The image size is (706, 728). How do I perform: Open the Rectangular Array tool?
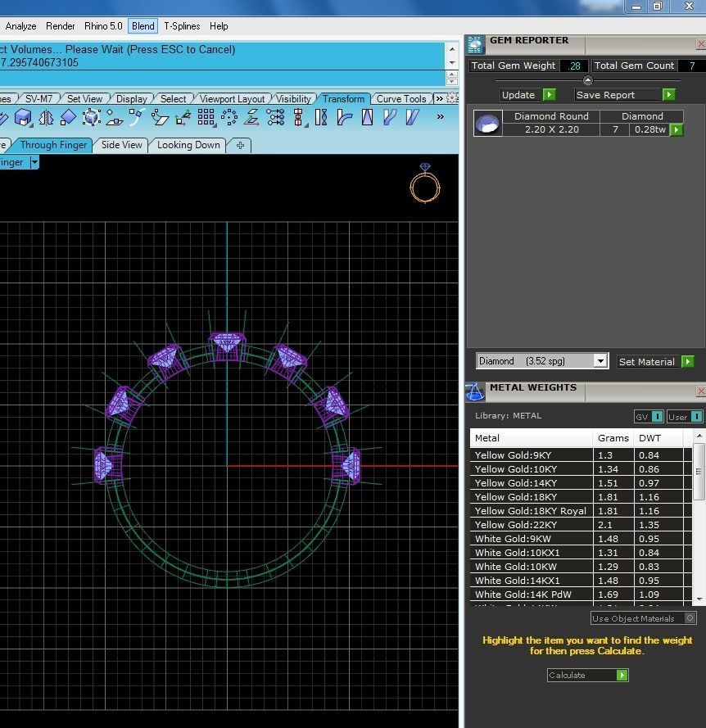coord(206,117)
